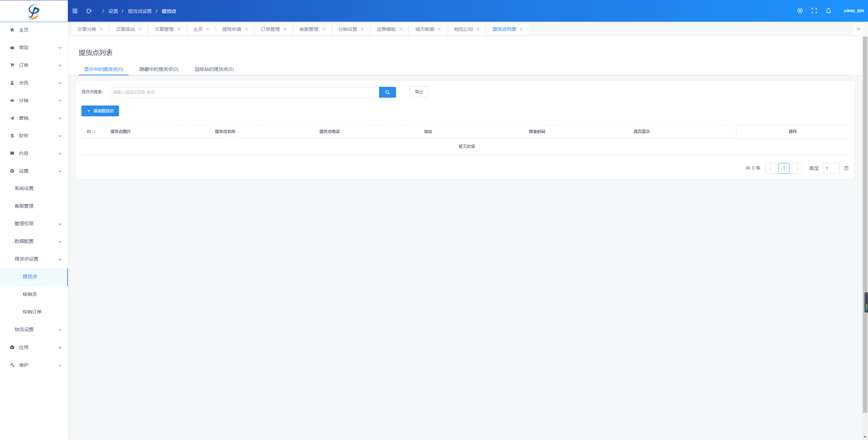Expand the 商品 sidebar menu
Screen dimensions: 868x440
(x=34, y=47)
